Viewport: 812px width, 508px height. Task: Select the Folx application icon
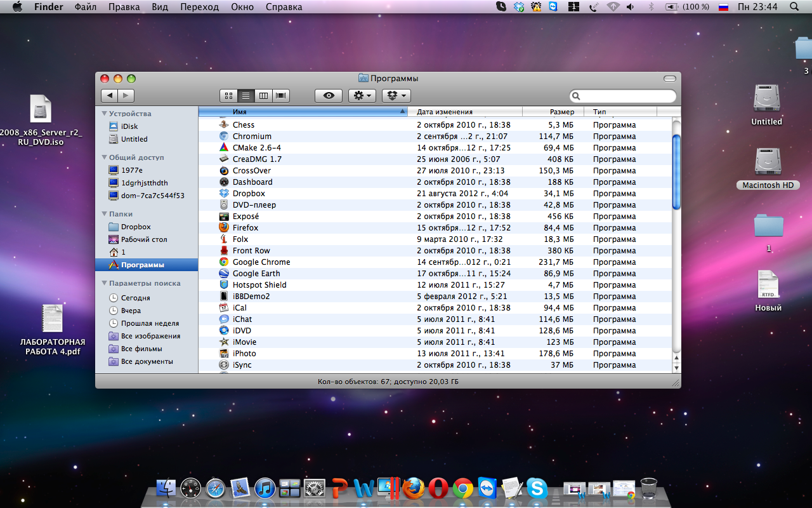pyautogui.click(x=224, y=239)
